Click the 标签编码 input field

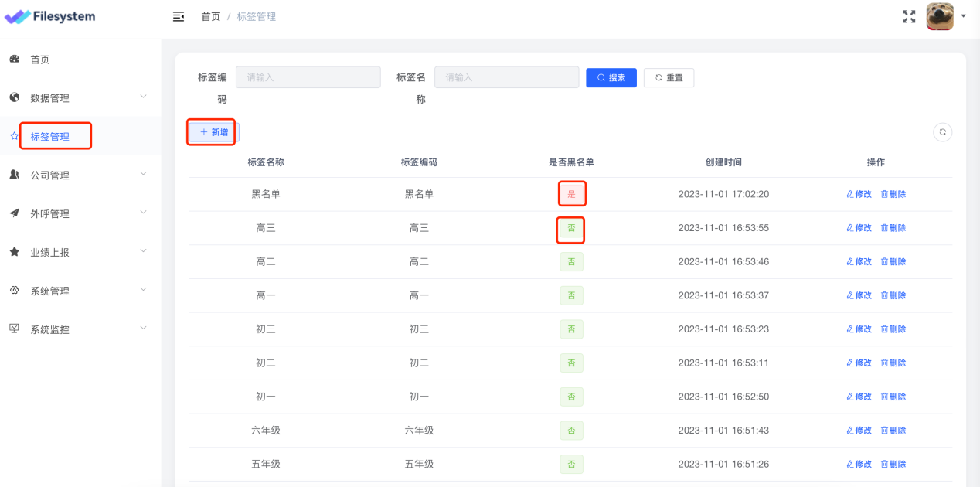click(x=308, y=77)
